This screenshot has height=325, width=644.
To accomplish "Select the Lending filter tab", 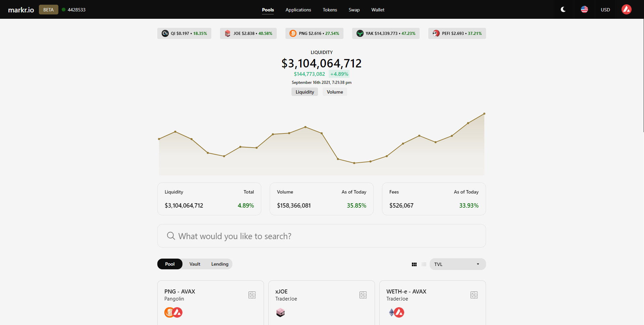I will (220, 264).
